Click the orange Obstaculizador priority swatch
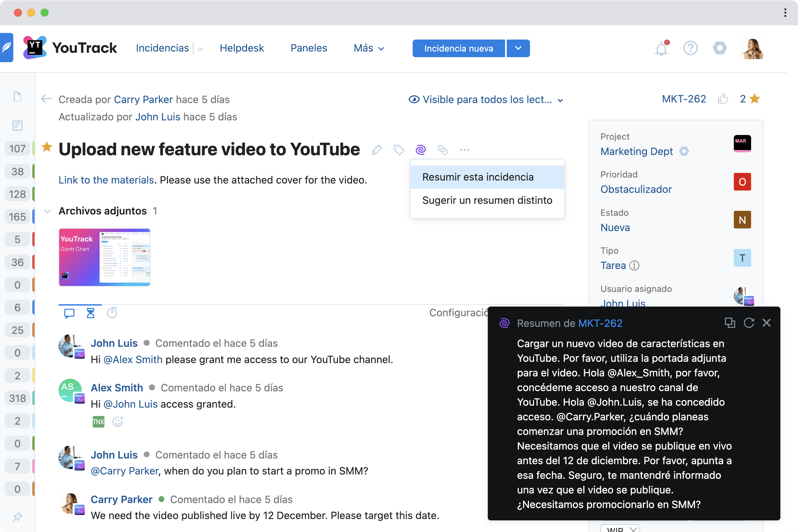Image resolution: width=798 pixels, height=532 pixels. (742, 182)
